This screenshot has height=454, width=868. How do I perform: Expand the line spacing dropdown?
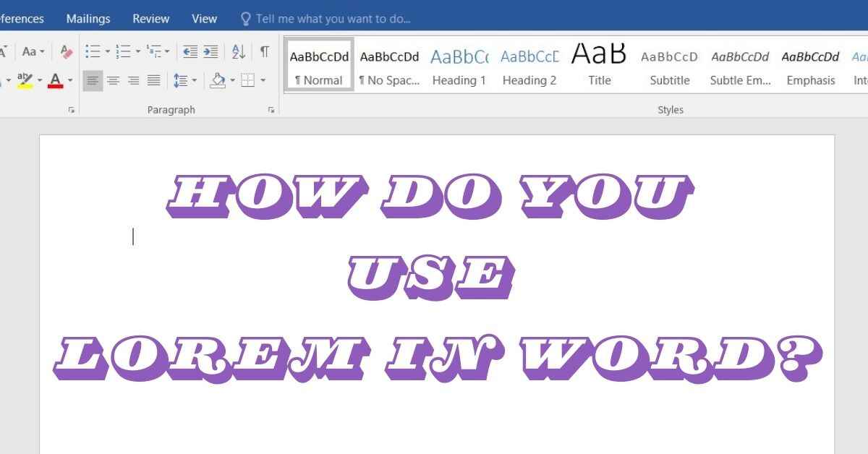195,80
